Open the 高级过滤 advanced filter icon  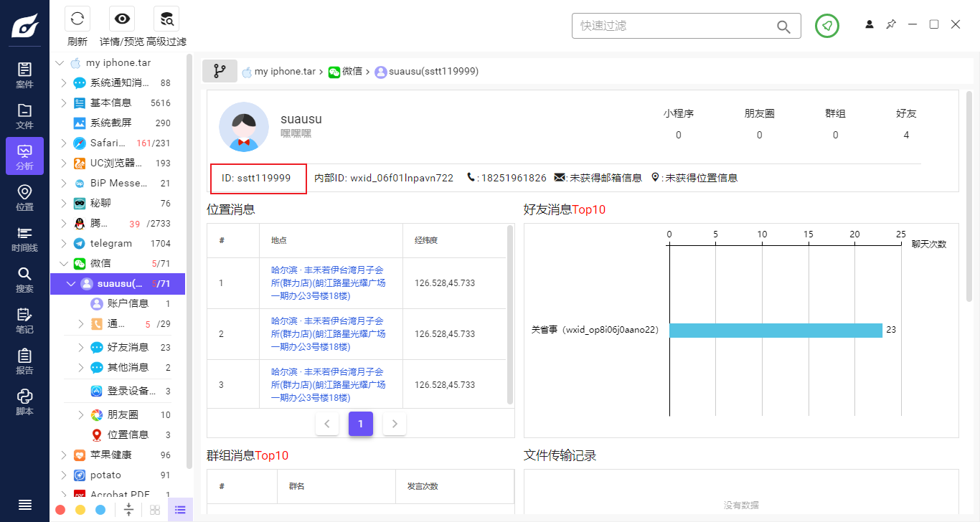tap(166, 19)
